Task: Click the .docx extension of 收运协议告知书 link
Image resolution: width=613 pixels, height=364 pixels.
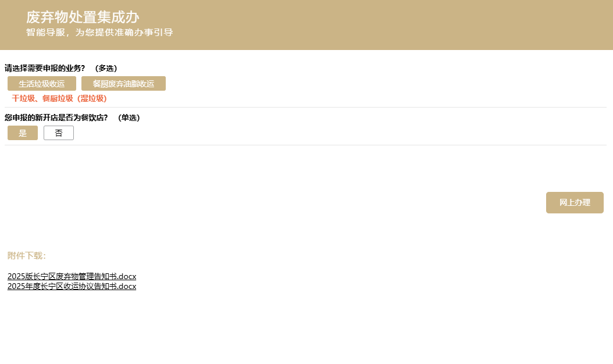Action: [x=126, y=286]
